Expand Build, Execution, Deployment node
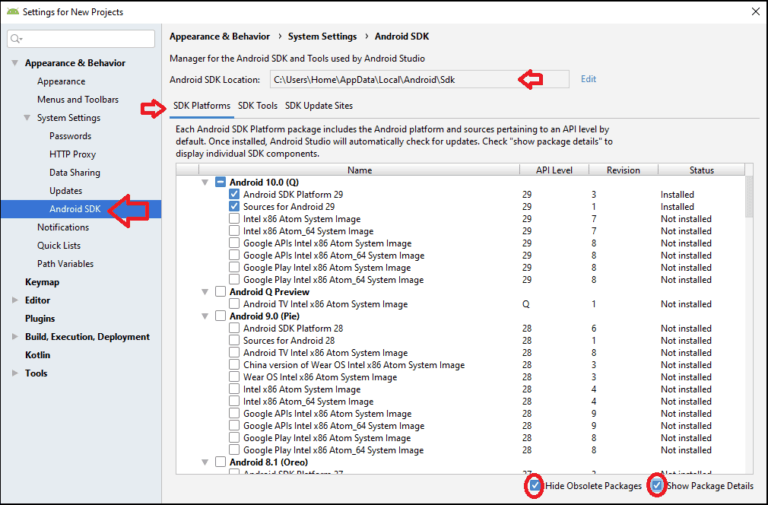 click(x=15, y=337)
